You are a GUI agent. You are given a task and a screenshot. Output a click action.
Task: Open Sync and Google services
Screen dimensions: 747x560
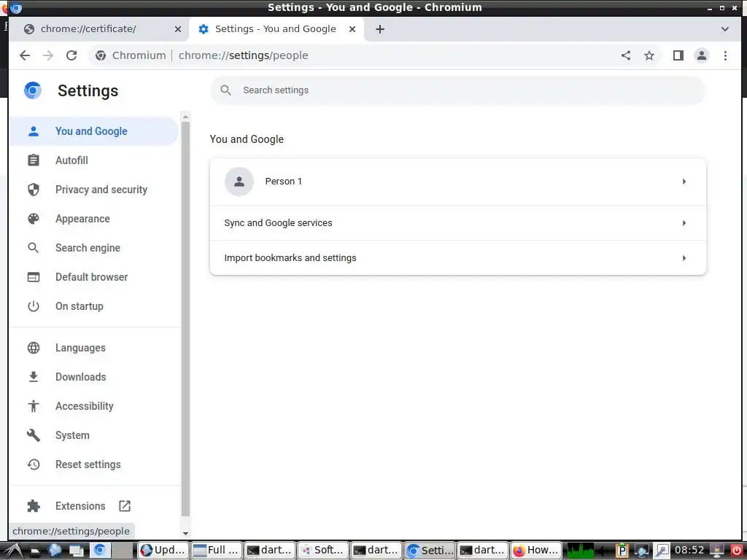pos(458,223)
